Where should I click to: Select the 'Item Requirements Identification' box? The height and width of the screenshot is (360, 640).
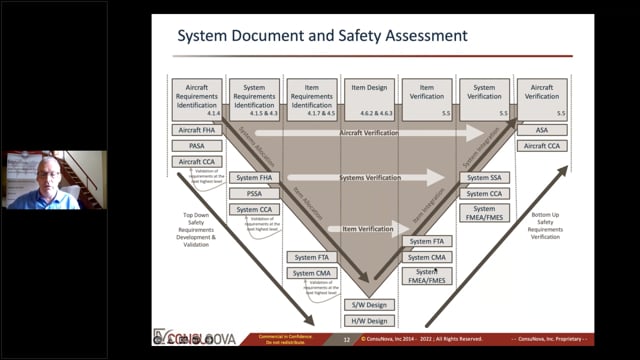coord(312,100)
